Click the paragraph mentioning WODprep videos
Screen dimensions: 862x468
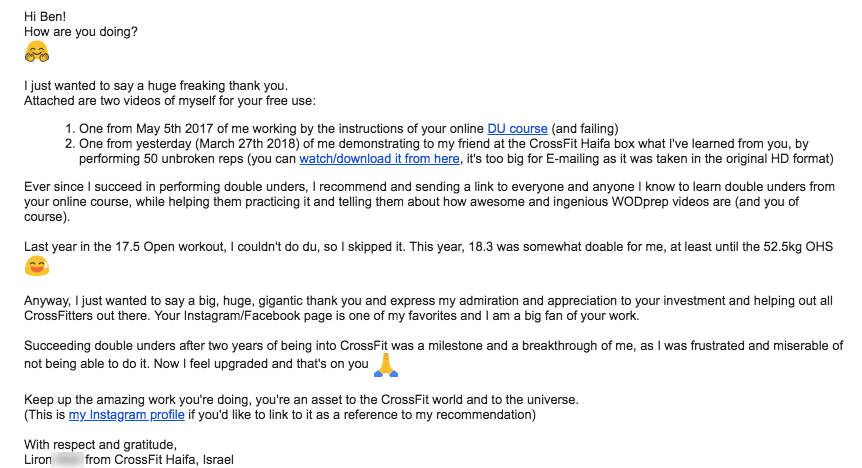tap(429, 202)
